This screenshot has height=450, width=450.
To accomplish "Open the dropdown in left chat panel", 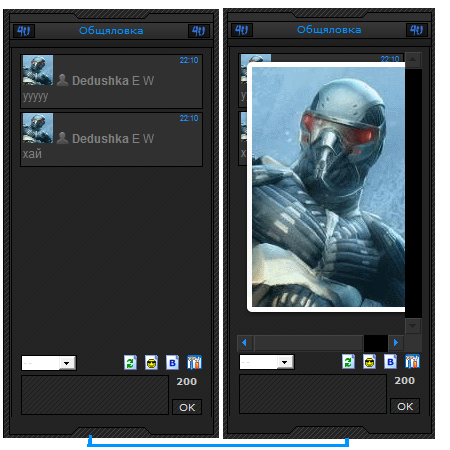I will 49,363.
